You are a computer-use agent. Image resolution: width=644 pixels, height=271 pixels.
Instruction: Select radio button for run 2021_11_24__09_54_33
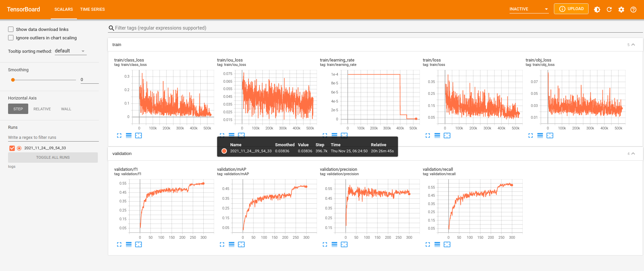click(x=19, y=148)
